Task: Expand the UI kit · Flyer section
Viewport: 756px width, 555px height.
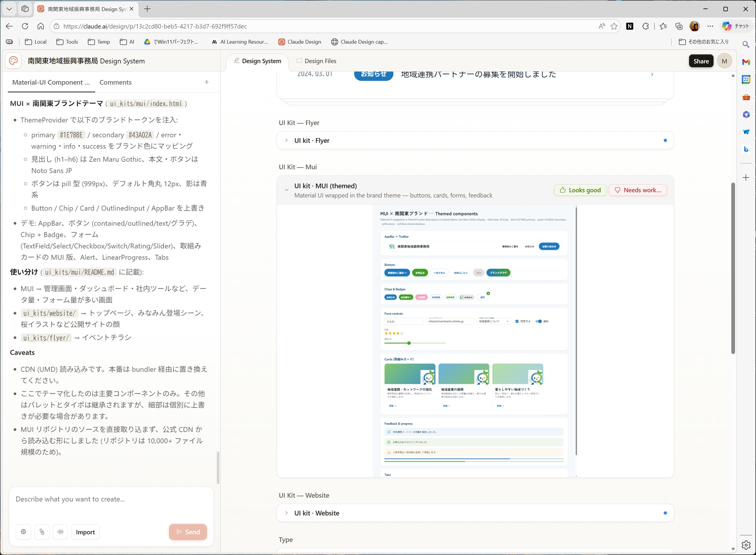Action: 286,140
